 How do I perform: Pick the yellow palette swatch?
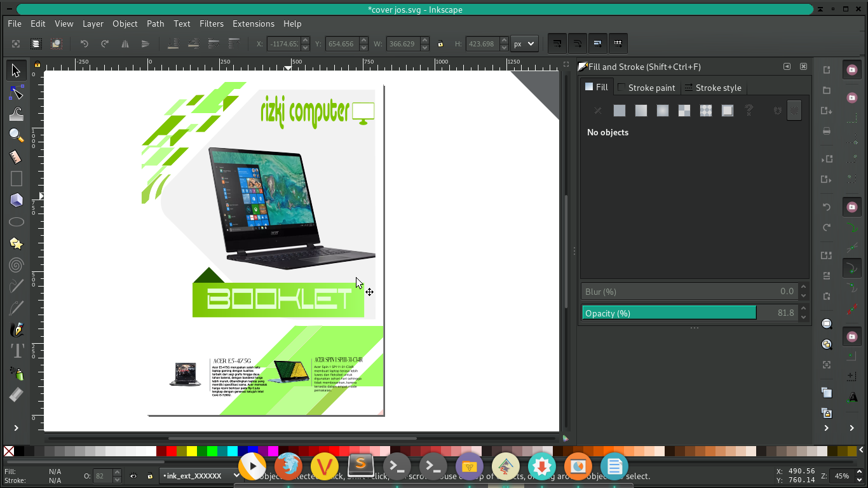point(192,451)
